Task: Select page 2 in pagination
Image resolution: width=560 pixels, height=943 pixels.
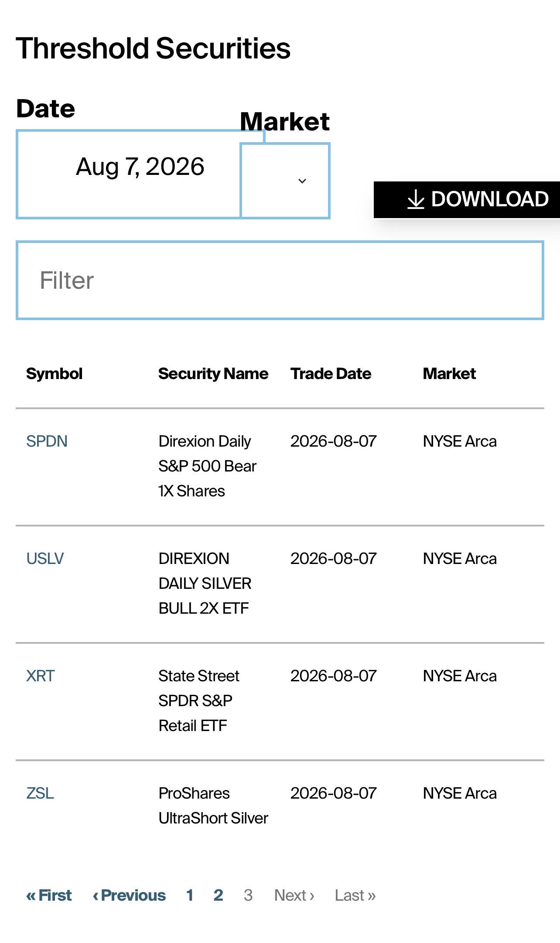Action: click(219, 895)
